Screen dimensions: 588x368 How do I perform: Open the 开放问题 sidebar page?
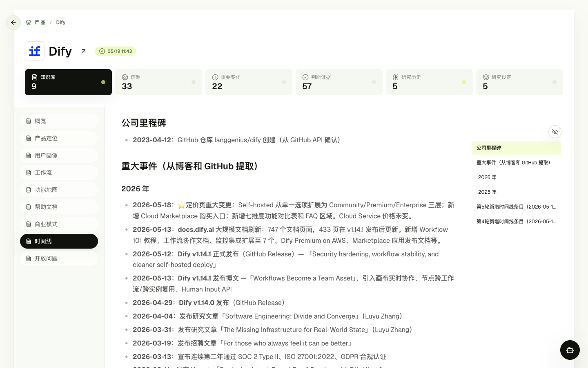coord(59,258)
